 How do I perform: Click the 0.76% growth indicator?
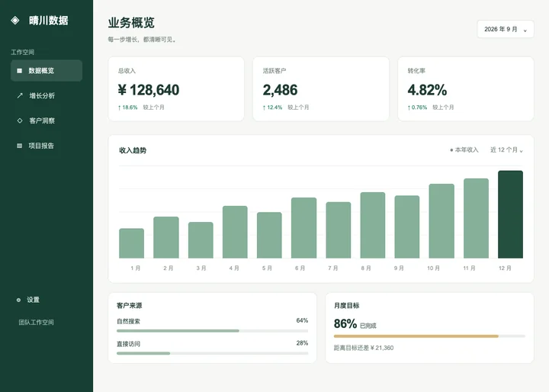point(417,108)
